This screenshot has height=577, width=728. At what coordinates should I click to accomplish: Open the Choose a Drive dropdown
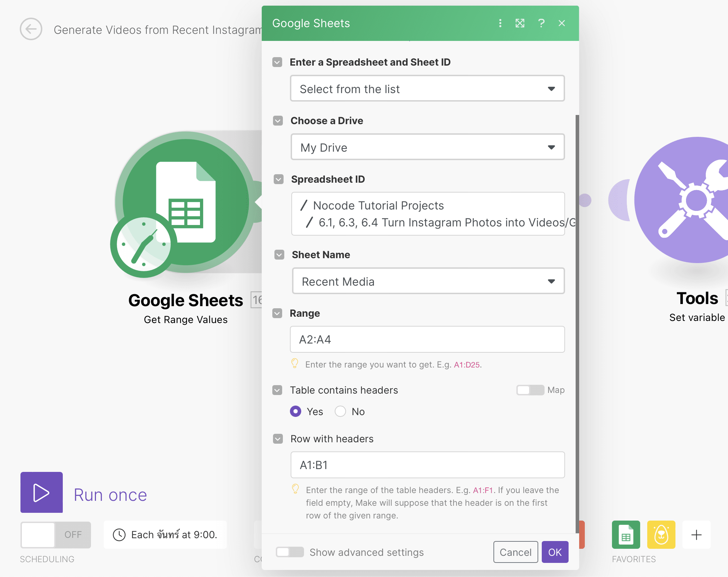[x=427, y=147]
